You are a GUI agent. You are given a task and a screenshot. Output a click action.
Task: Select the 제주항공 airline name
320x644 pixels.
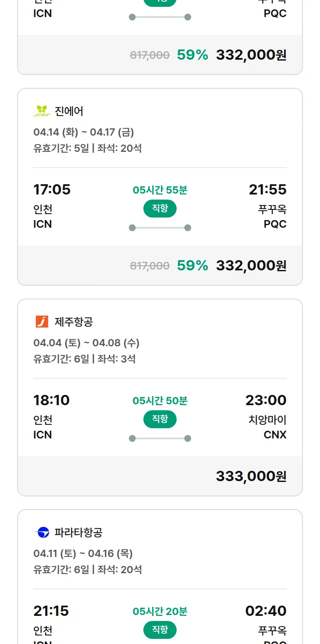(x=73, y=322)
